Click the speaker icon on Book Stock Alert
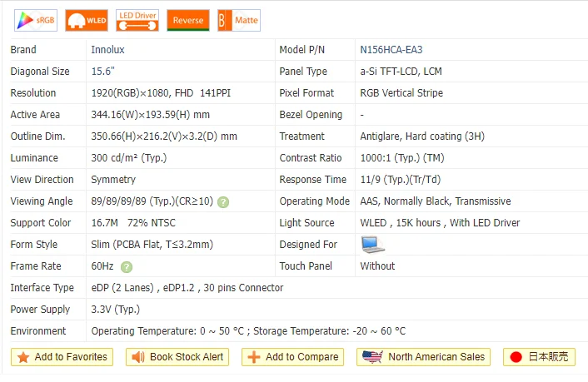This screenshot has height=382, width=588. pyautogui.click(x=138, y=357)
